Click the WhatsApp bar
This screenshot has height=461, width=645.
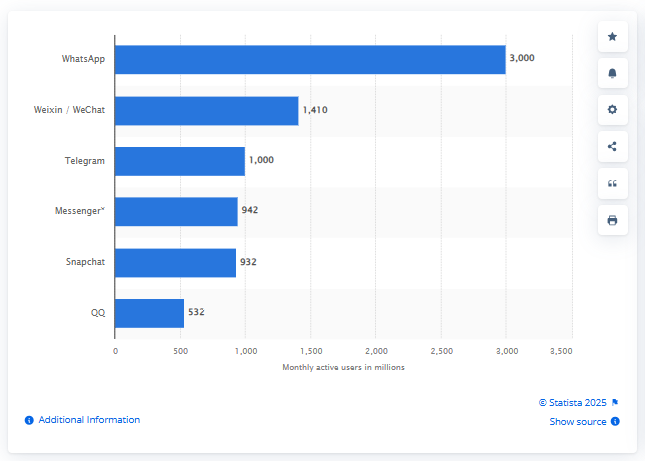[310, 60]
